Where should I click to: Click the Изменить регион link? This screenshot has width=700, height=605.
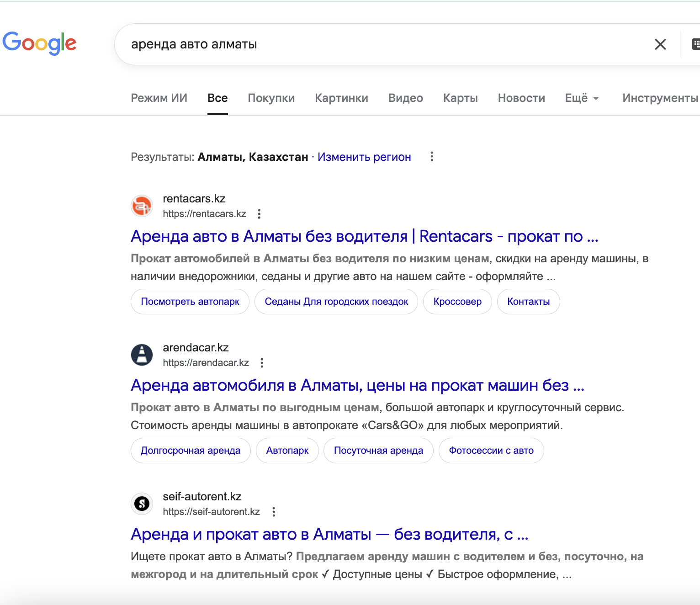tap(364, 157)
